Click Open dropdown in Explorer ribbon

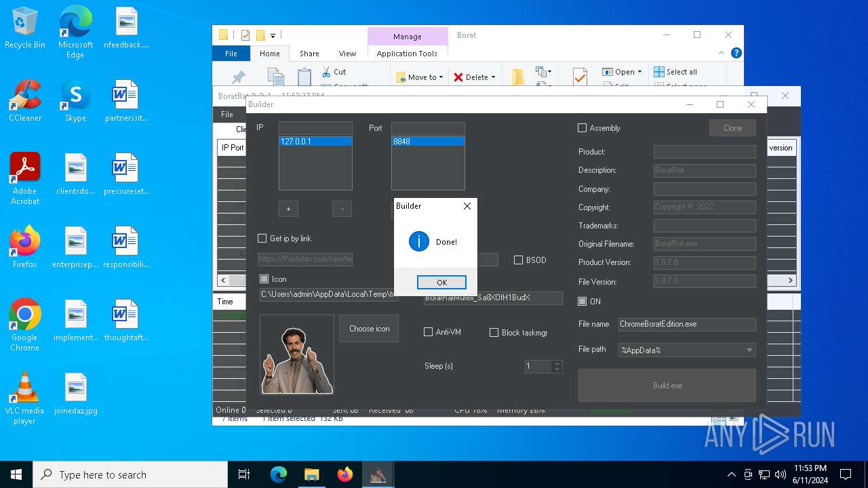pos(623,72)
